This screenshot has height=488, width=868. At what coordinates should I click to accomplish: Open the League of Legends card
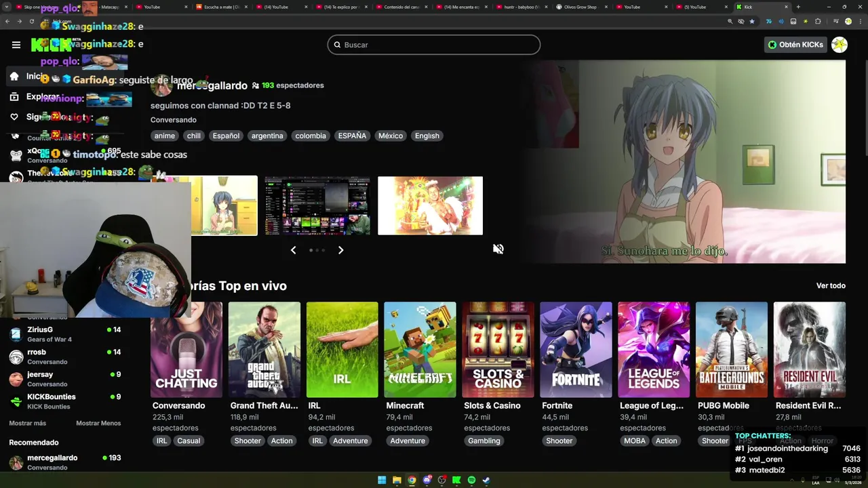click(x=654, y=350)
